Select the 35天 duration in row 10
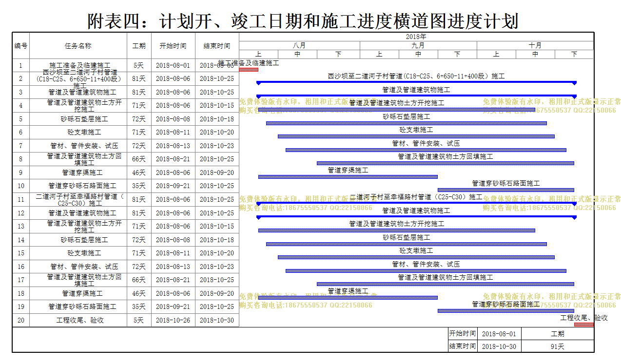Viewport: 621px width, 364px height. point(139,186)
